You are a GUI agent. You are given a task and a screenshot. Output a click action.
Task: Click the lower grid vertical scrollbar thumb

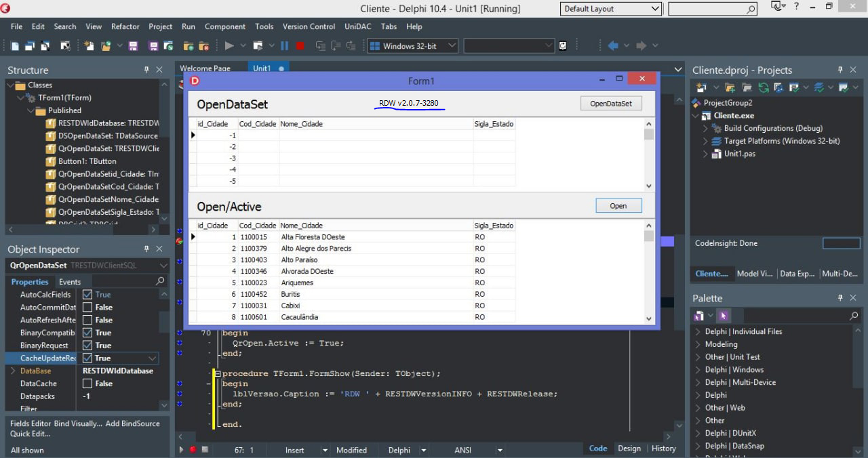coord(649,236)
